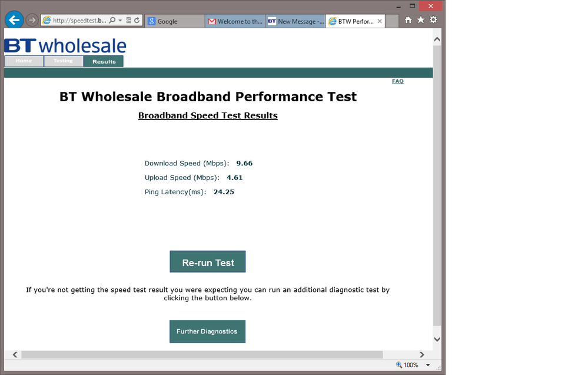Click the vertical scrollbar thumb
This screenshot has height=375, width=588.
coord(437,185)
